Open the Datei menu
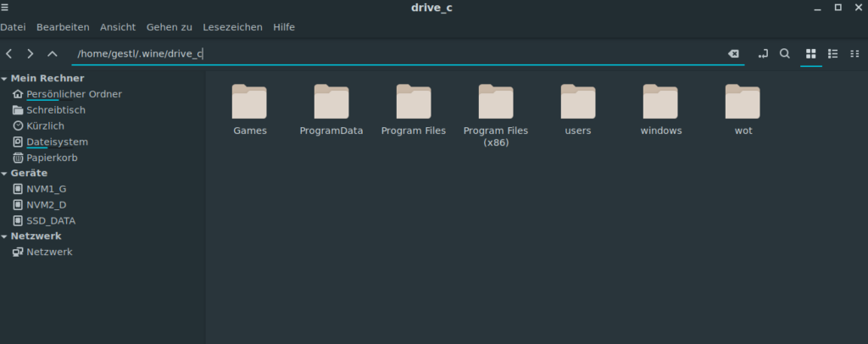 [x=14, y=27]
